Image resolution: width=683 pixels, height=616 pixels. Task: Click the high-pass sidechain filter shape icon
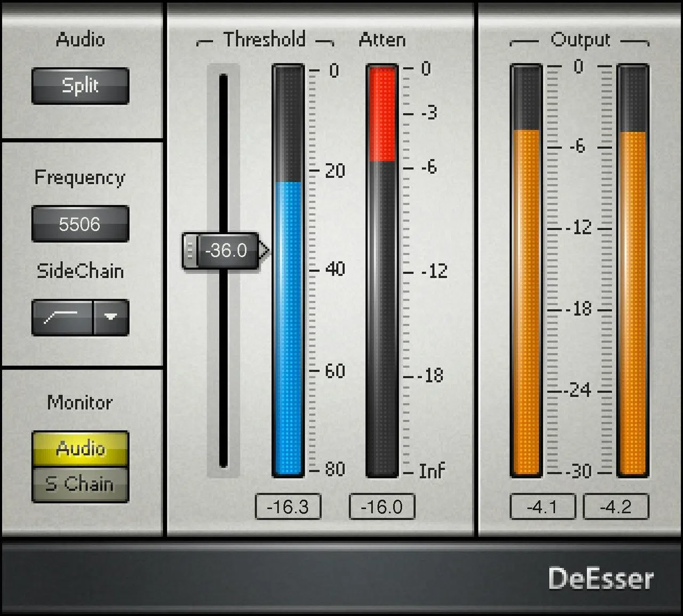(x=62, y=317)
